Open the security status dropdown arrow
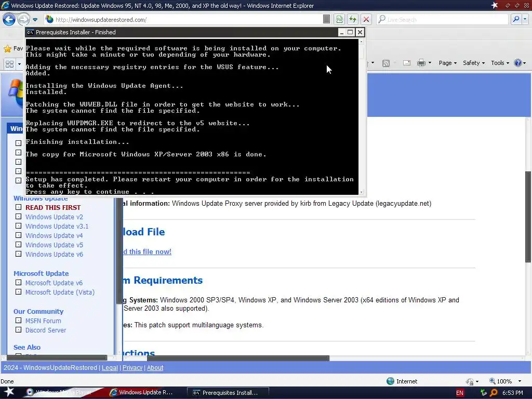The width and height of the screenshot is (532, 399). [477, 382]
